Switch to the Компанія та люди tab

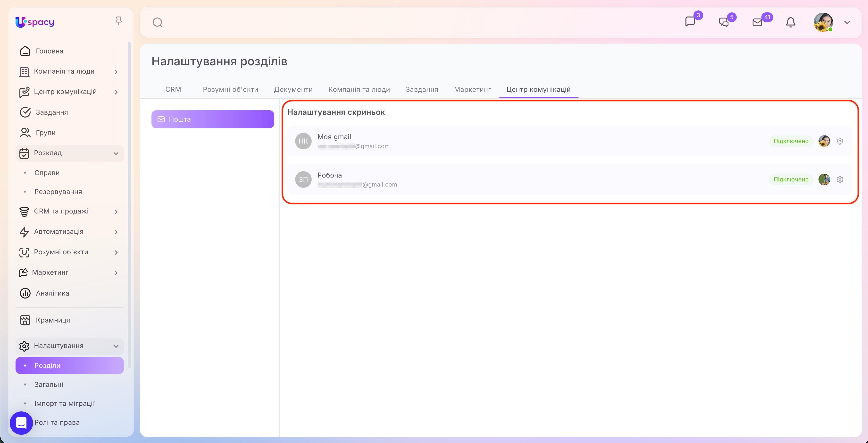(359, 89)
